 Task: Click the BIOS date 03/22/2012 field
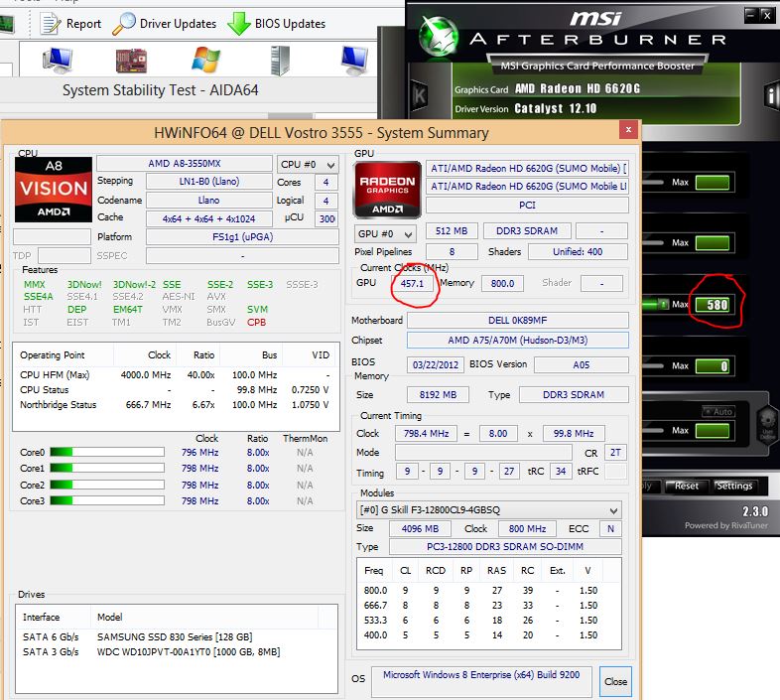click(436, 364)
